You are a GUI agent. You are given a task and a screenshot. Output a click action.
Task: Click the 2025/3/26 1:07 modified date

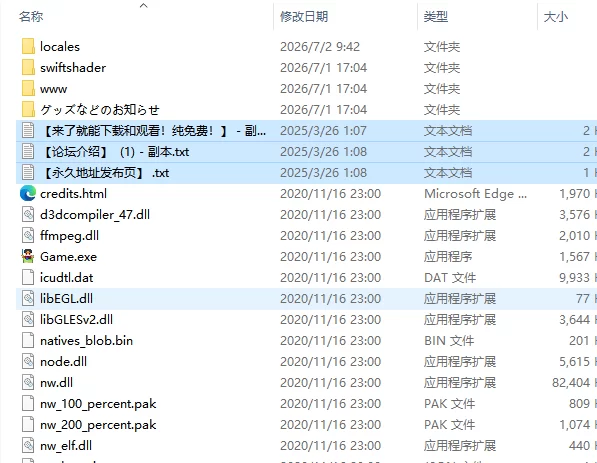pyautogui.click(x=323, y=131)
